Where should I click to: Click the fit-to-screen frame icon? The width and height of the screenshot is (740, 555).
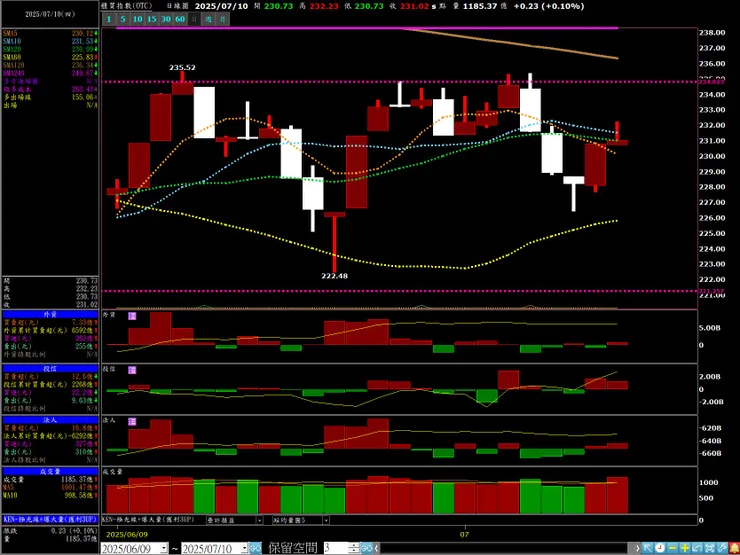pos(709,548)
